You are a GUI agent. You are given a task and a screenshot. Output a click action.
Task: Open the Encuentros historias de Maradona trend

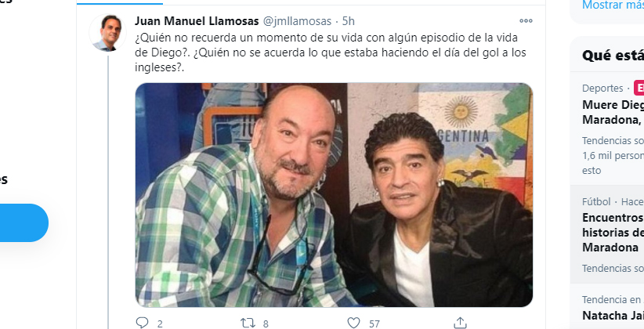point(613,234)
